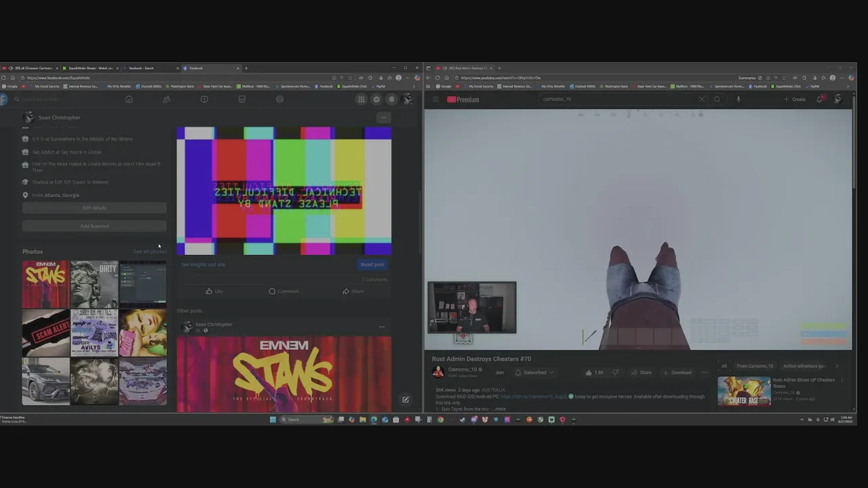
Task: Open the Dirty statue photo thumbnail
Action: coord(94,284)
